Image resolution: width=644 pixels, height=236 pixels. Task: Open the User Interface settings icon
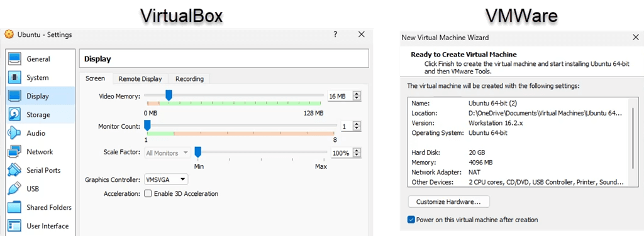coord(15,226)
